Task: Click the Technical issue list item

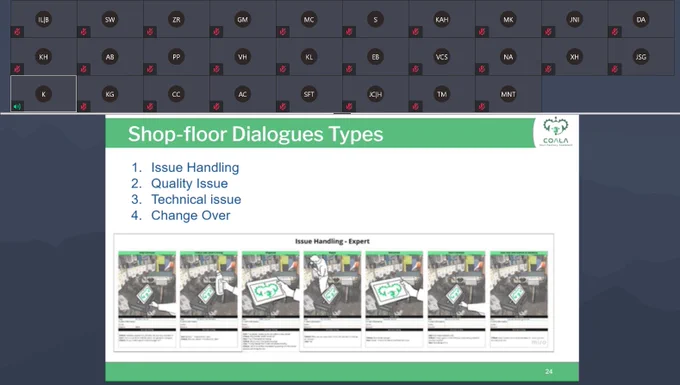Action: coord(196,199)
